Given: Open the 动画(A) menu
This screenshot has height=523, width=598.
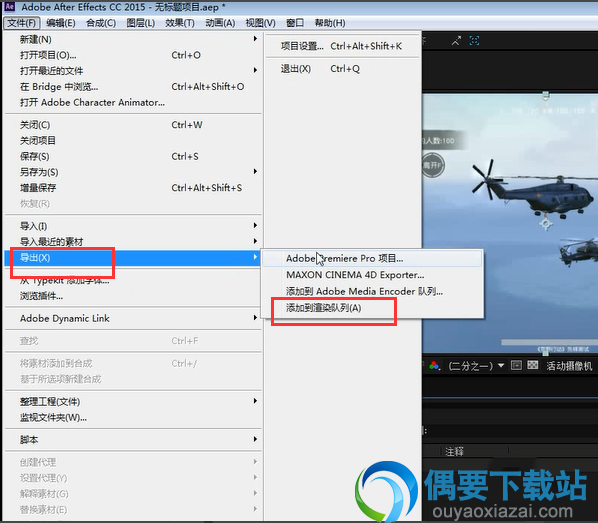Looking at the screenshot, I should [220, 23].
